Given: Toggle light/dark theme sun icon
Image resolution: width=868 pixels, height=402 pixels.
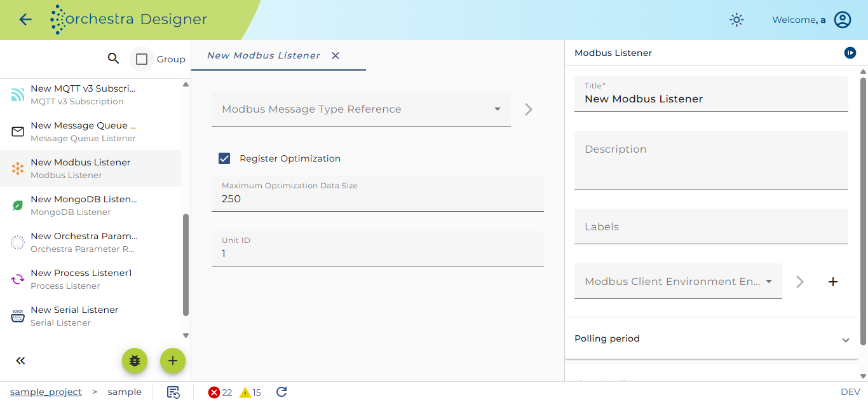Looking at the screenshot, I should [x=736, y=20].
